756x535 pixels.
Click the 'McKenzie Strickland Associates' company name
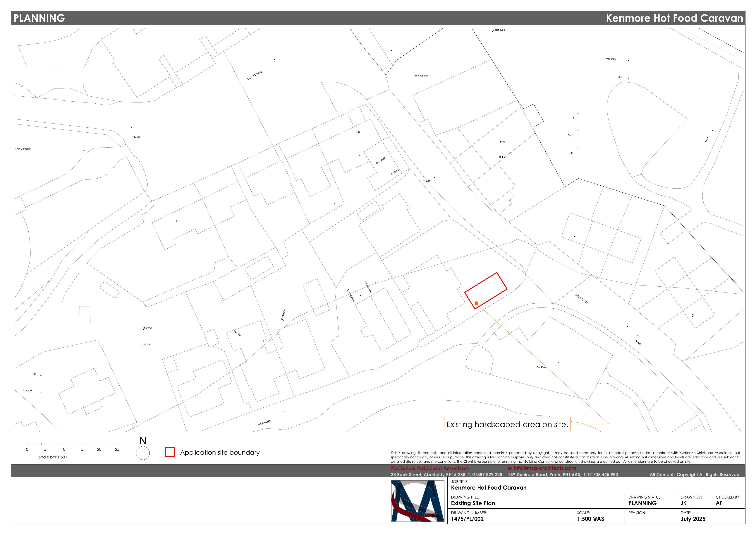click(x=430, y=468)
